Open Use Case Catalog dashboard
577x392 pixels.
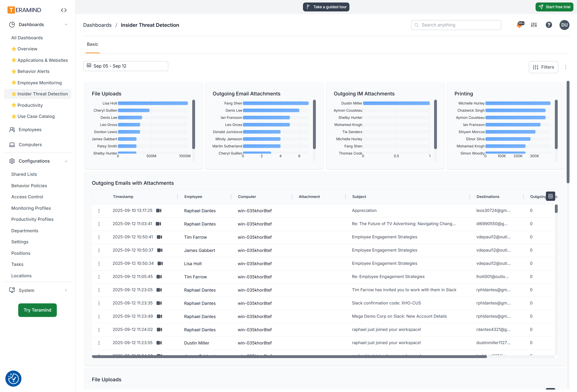(x=36, y=116)
